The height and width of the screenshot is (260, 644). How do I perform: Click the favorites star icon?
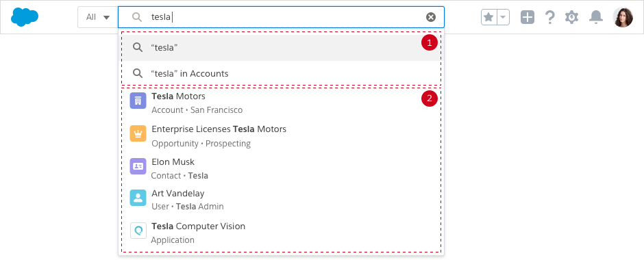pyautogui.click(x=488, y=17)
